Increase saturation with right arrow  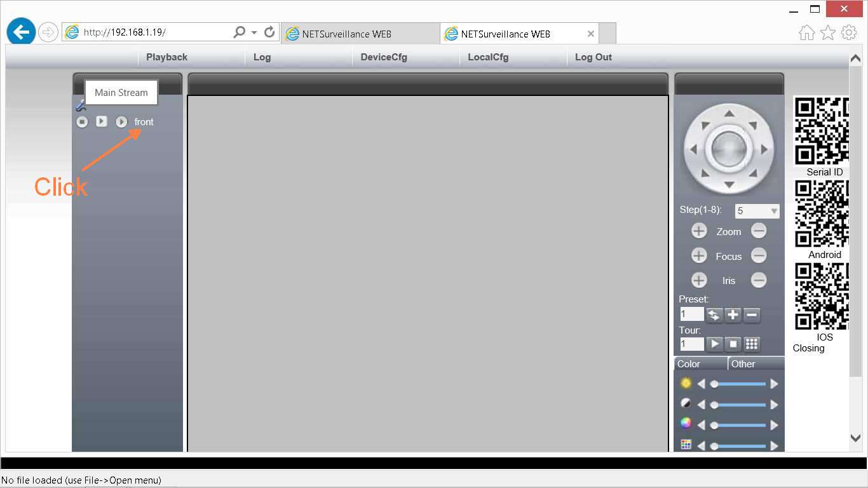[774, 425]
